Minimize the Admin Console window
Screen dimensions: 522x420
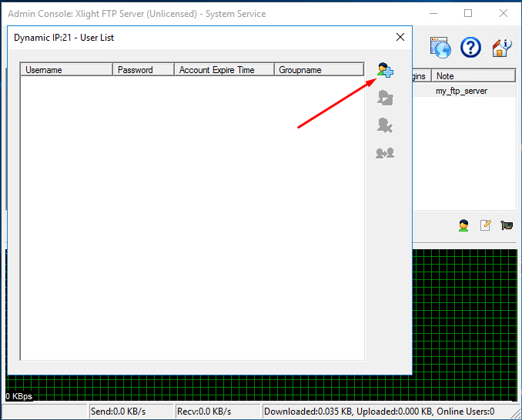pyautogui.click(x=433, y=13)
